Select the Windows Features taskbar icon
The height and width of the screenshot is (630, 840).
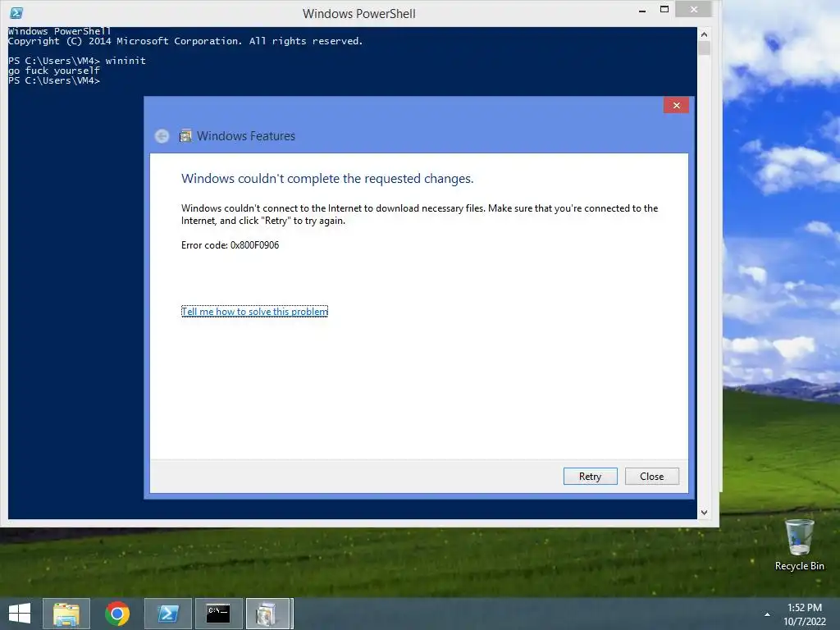(269, 614)
